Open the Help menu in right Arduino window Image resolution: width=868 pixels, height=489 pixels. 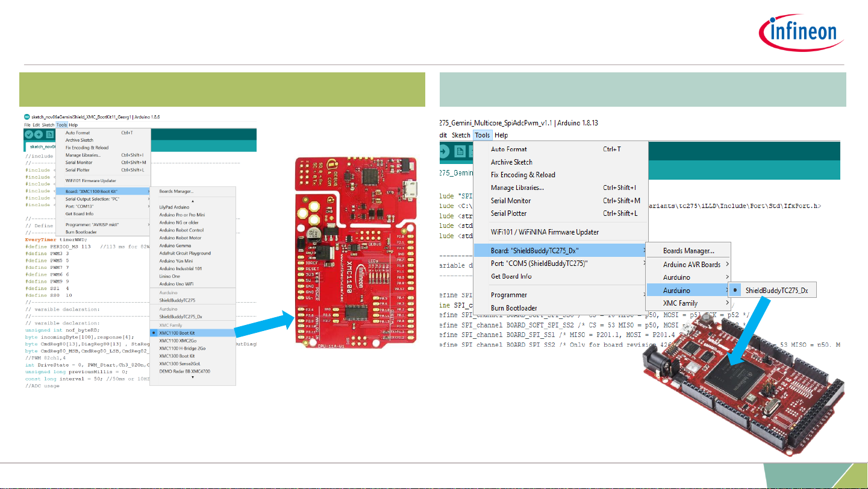click(x=501, y=135)
